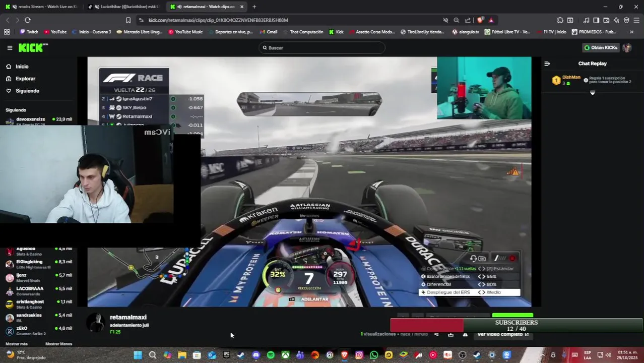Open Twitch bookmark
The width and height of the screenshot is (644, 363).
29,32
